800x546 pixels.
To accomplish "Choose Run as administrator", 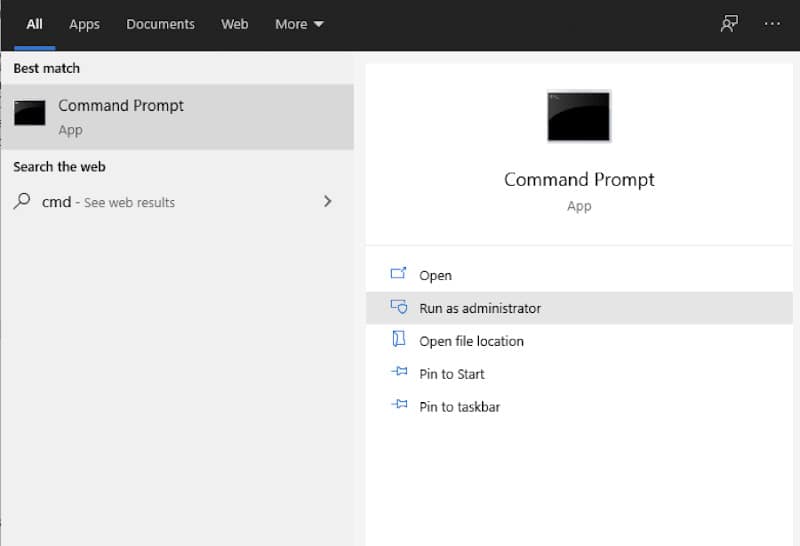I will [x=579, y=308].
